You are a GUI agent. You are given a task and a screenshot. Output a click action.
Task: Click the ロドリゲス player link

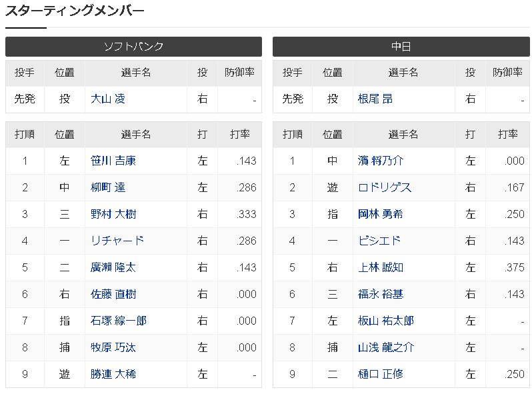coord(385,187)
